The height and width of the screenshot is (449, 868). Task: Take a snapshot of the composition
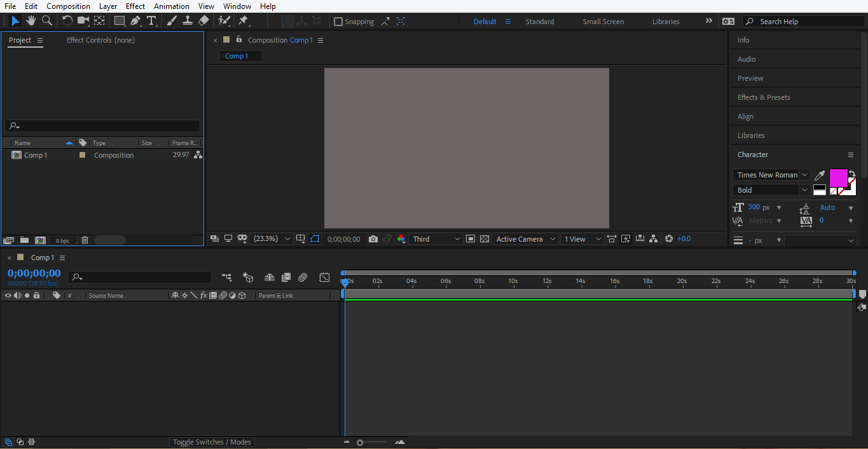(x=373, y=238)
